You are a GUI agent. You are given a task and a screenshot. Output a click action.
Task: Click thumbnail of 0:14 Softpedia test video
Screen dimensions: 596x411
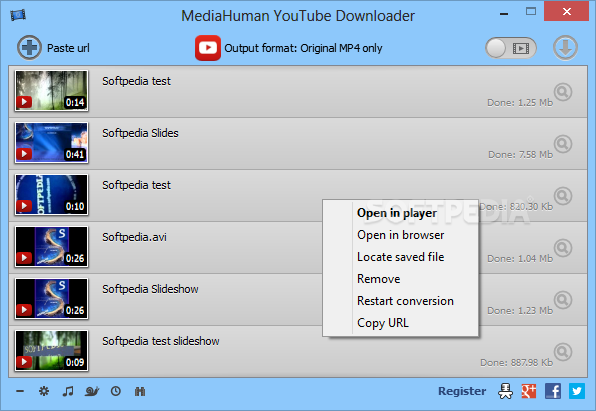(51, 90)
